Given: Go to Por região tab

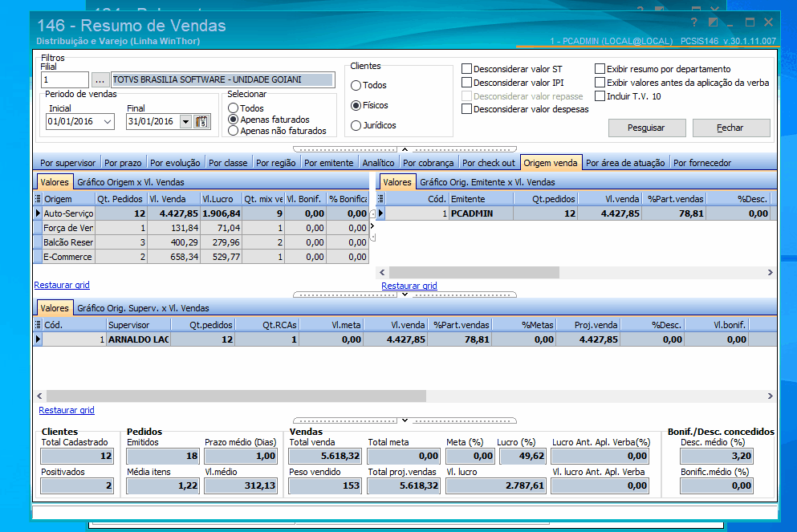Looking at the screenshot, I should click(x=275, y=163).
